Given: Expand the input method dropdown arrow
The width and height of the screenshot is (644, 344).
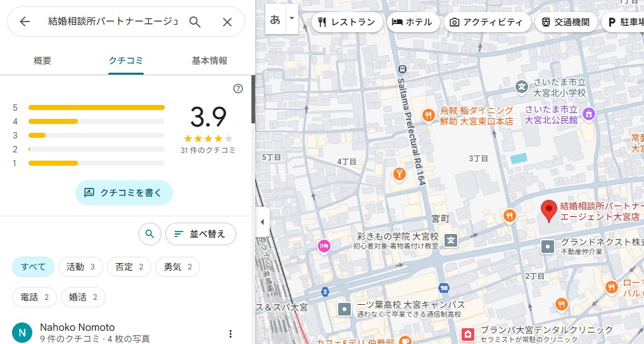Looking at the screenshot, I should pyautogui.click(x=291, y=19).
